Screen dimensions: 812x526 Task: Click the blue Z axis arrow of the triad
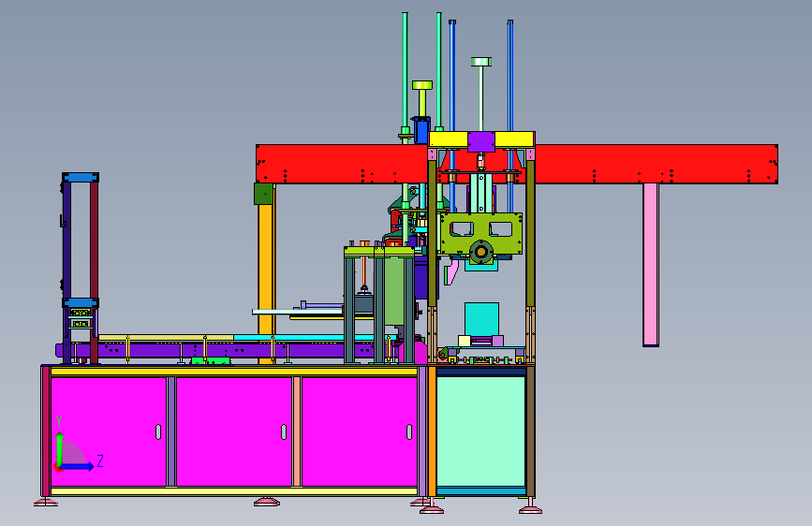pyautogui.click(x=78, y=466)
